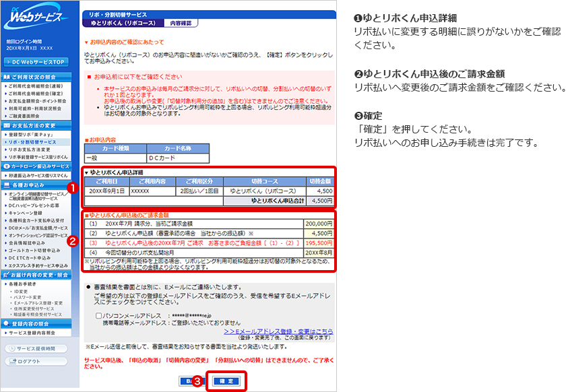Collapse the ゆとりリボくん申込詳細 triangle
This screenshot has height=392, width=568.
(x=87, y=172)
